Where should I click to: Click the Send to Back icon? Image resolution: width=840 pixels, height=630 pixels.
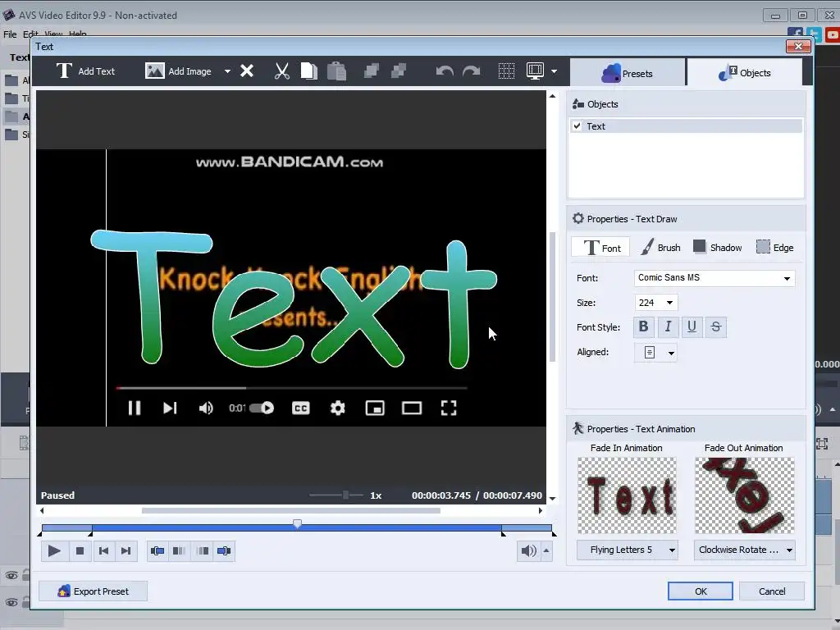[x=399, y=71]
